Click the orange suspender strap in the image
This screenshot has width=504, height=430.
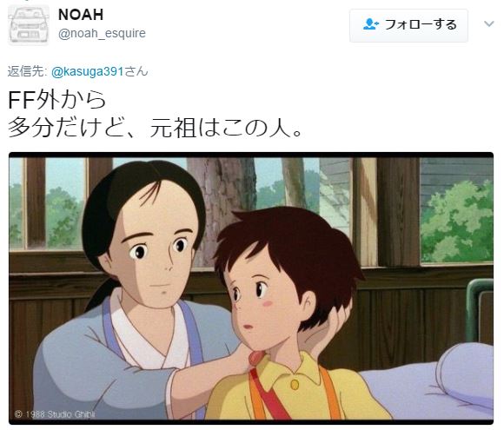329,394
